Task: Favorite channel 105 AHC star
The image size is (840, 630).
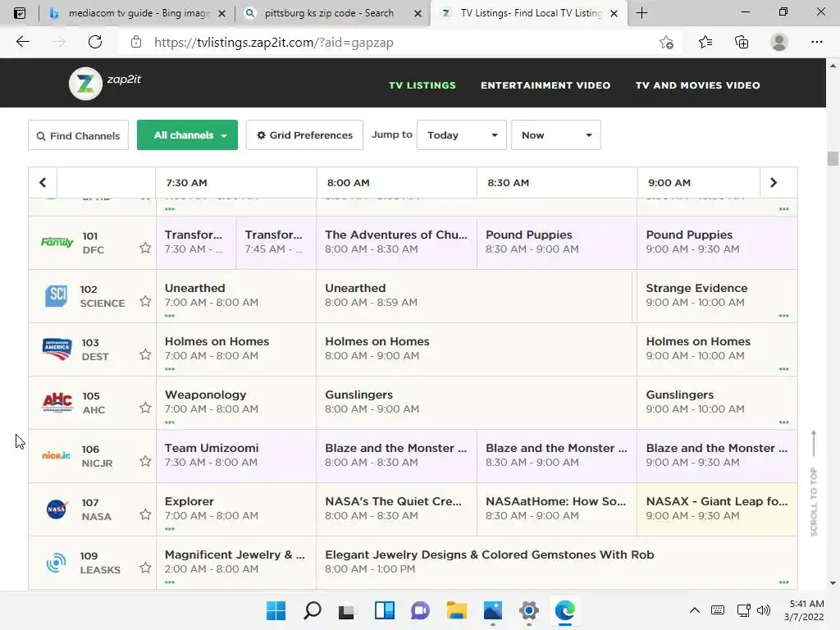Action: point(145,408)
